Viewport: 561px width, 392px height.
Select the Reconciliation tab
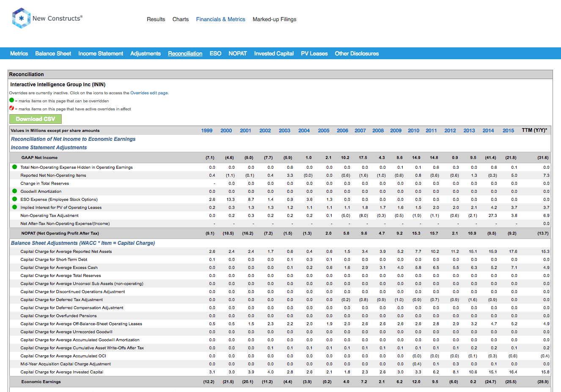point(185,54)
